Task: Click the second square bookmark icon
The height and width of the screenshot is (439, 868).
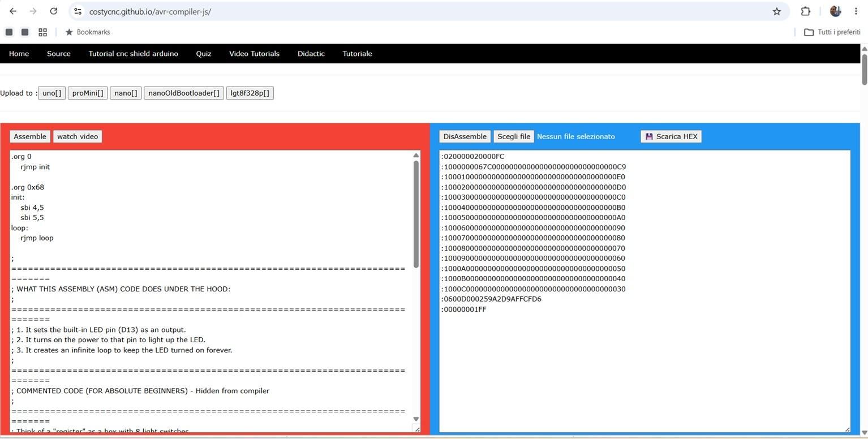Action: (x=25, y=32)
